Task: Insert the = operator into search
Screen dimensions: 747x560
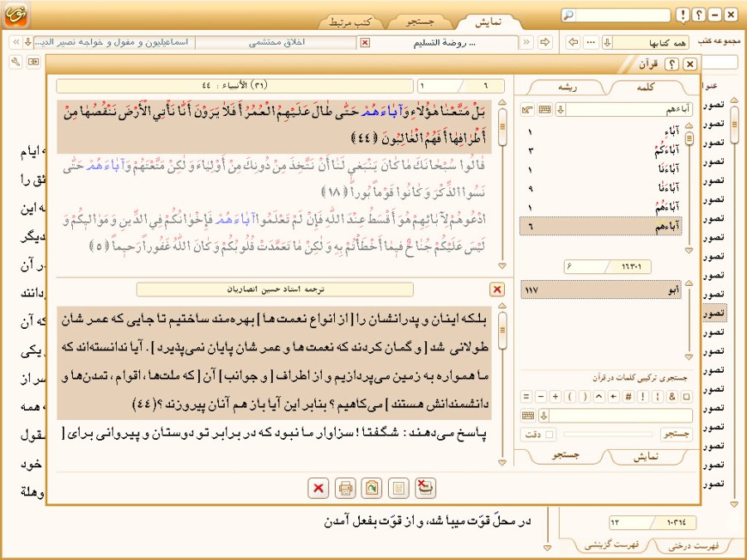Action: [x=526, y=396]
